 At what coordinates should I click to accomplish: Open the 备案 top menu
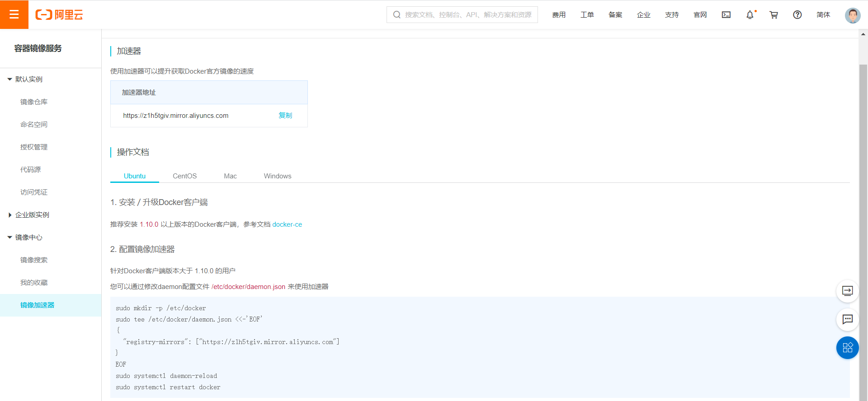pos(615,15)
